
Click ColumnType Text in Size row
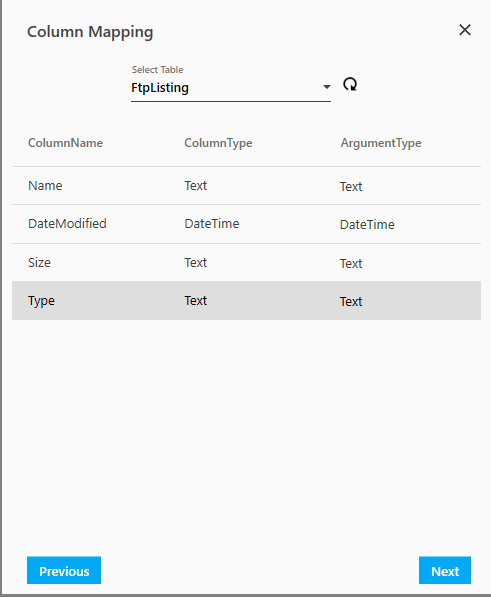point(196,262)
